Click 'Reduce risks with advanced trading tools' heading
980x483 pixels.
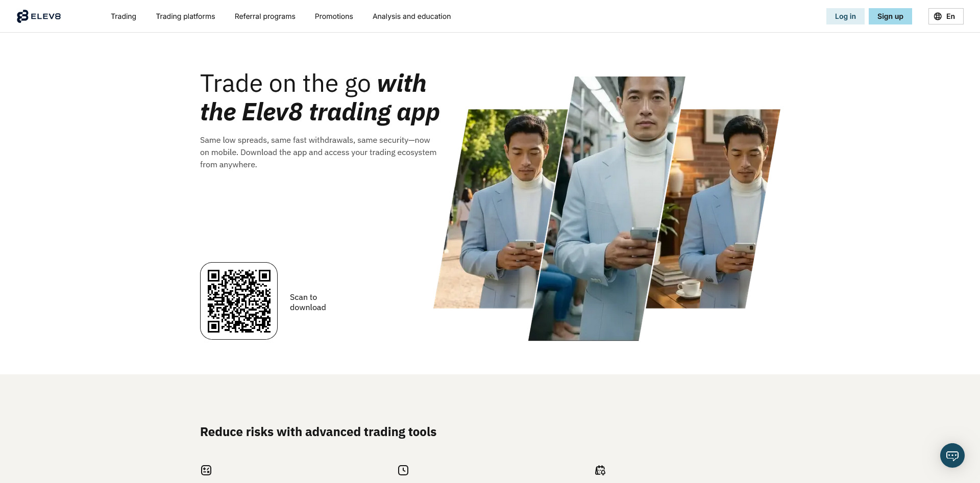[318, 432]
